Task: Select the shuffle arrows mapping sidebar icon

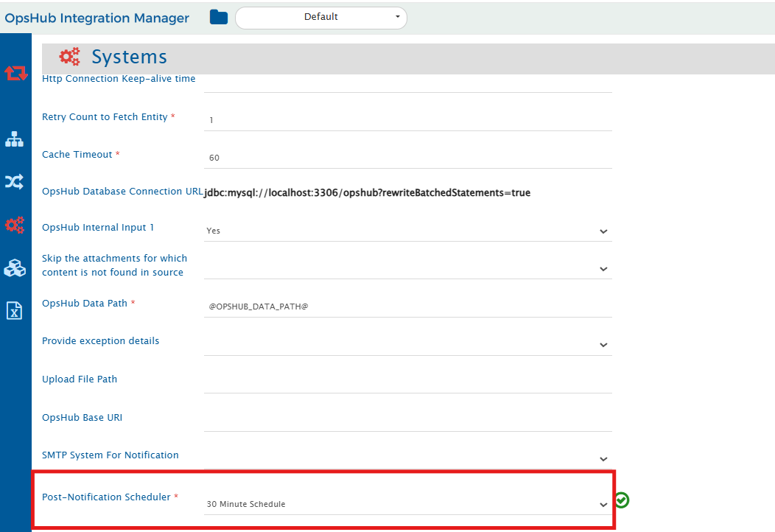Action: click(15, 181)
